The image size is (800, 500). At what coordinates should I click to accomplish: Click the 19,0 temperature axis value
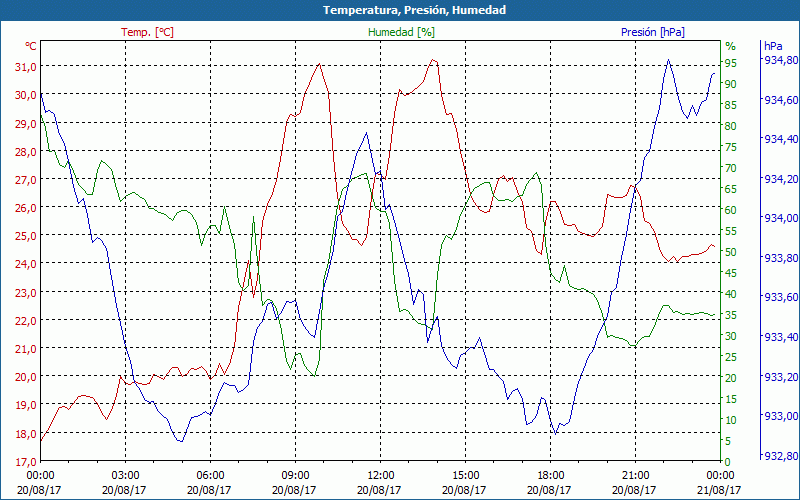coord(25,405)
